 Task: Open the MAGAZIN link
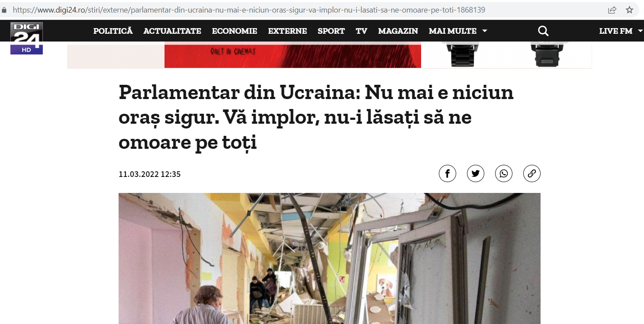(398, 31)
